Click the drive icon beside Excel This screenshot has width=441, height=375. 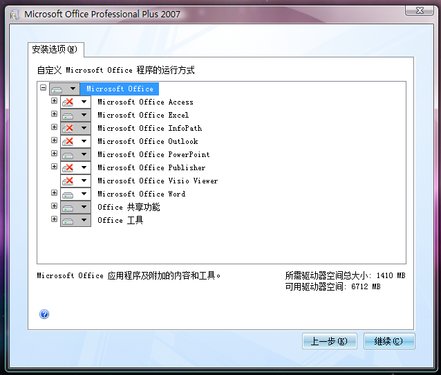(68, 115)
